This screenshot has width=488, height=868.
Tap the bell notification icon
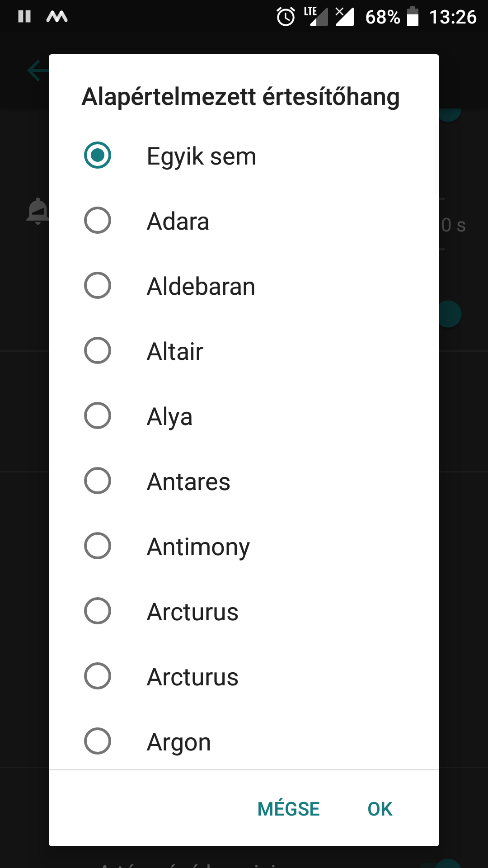tap(38, 211)
